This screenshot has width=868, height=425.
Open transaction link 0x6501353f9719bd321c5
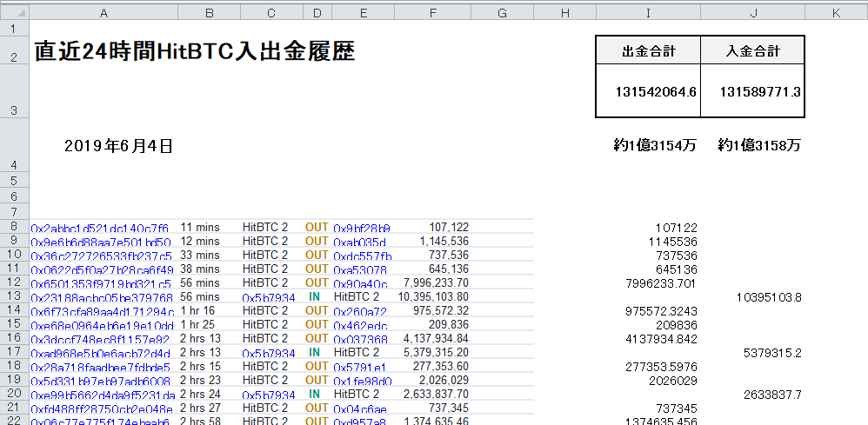click(x=101, y=283)
